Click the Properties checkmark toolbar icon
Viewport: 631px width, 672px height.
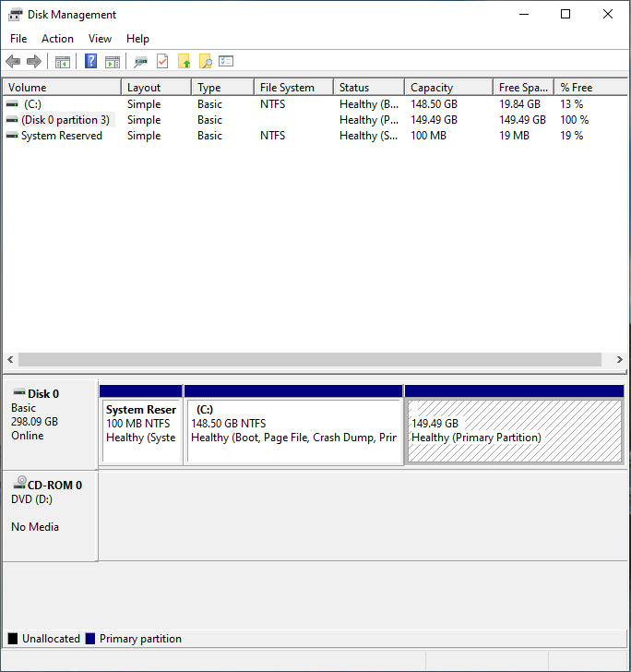click(x=162, y=62)
